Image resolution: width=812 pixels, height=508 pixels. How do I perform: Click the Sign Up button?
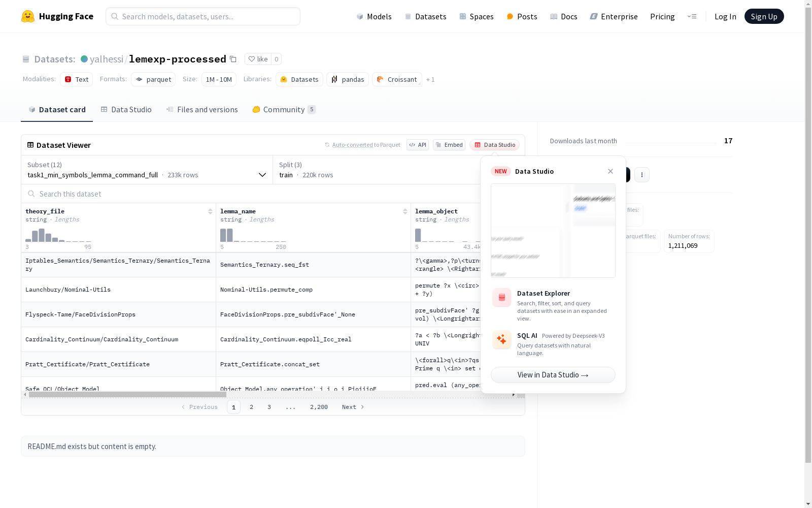click(x=764, y=16)
